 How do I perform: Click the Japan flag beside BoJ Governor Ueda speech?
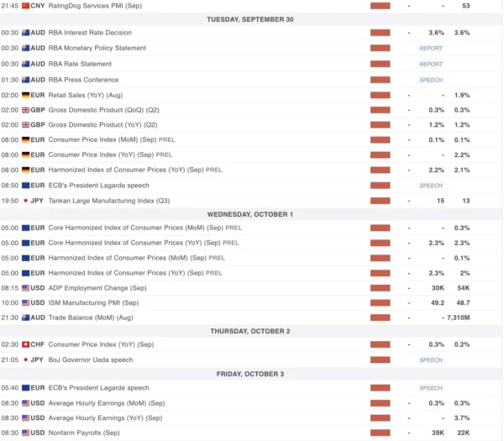coord(25,360)
